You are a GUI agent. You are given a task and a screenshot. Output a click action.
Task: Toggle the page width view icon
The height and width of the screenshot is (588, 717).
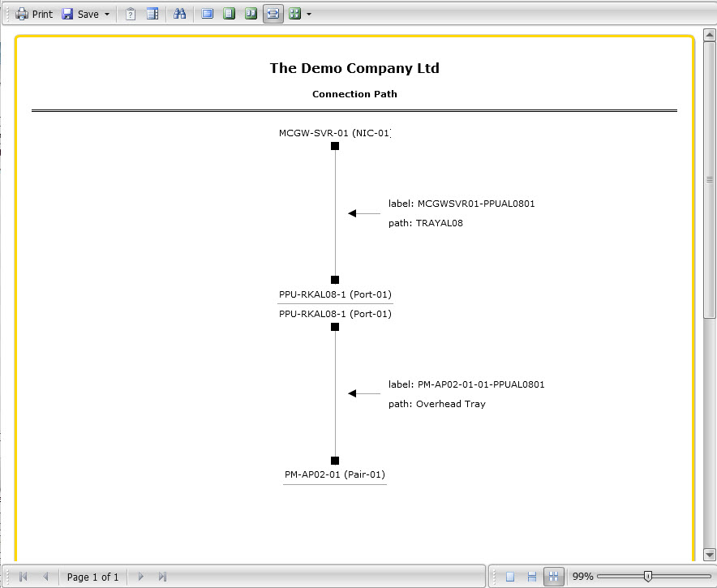point(273,14)
